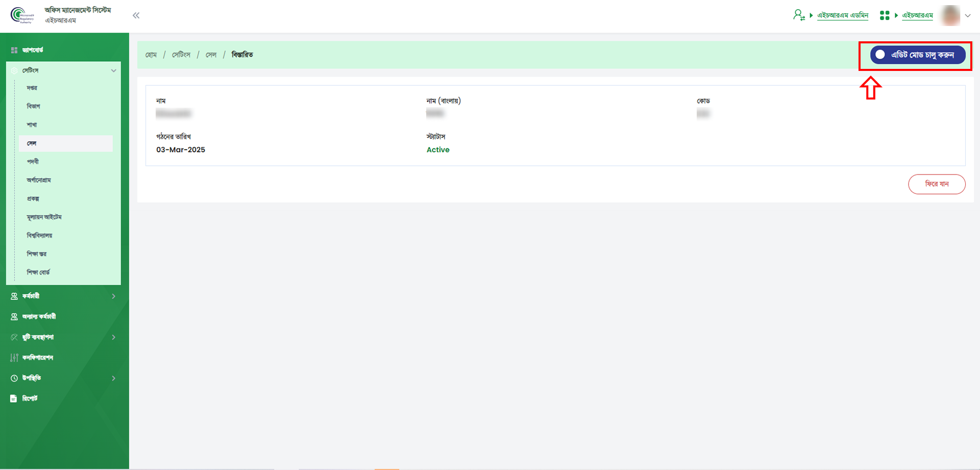Viewport: 980px width, 470px height.
Task: Go to সেল in breadcrumb
Action: (x=211, y=55)
